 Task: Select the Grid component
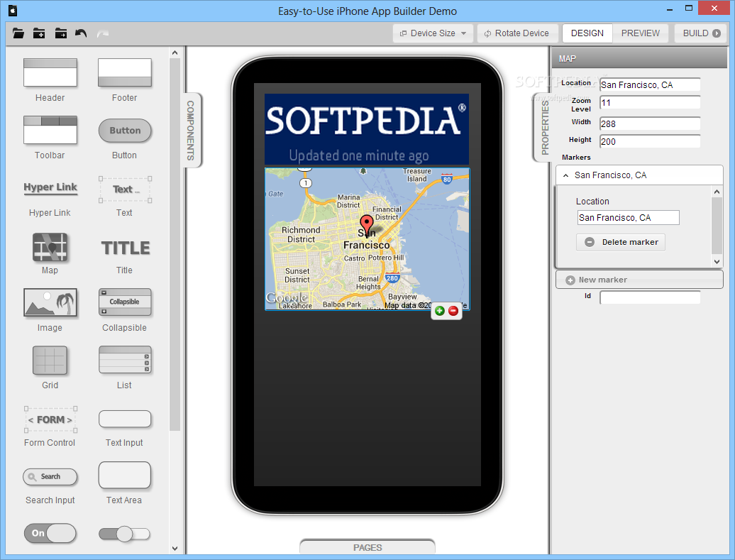pyautogui.click(x=50, y=367)
